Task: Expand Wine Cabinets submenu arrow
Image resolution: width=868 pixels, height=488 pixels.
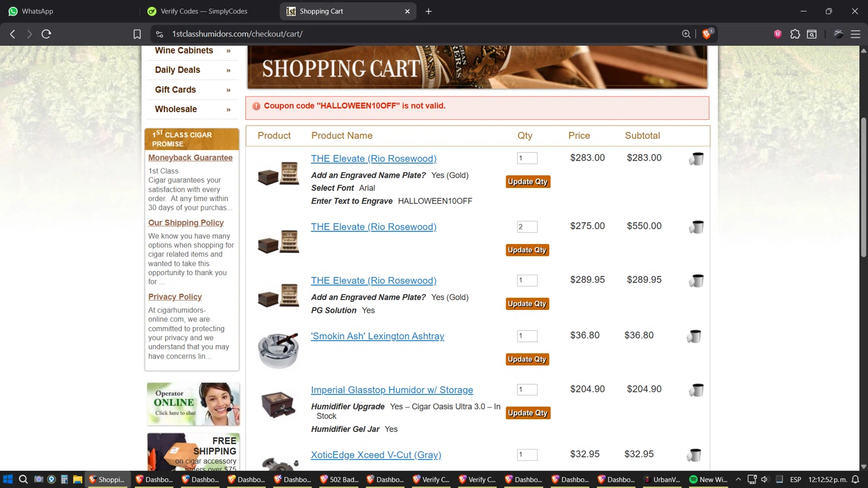Action: click(x=229, y=51)
